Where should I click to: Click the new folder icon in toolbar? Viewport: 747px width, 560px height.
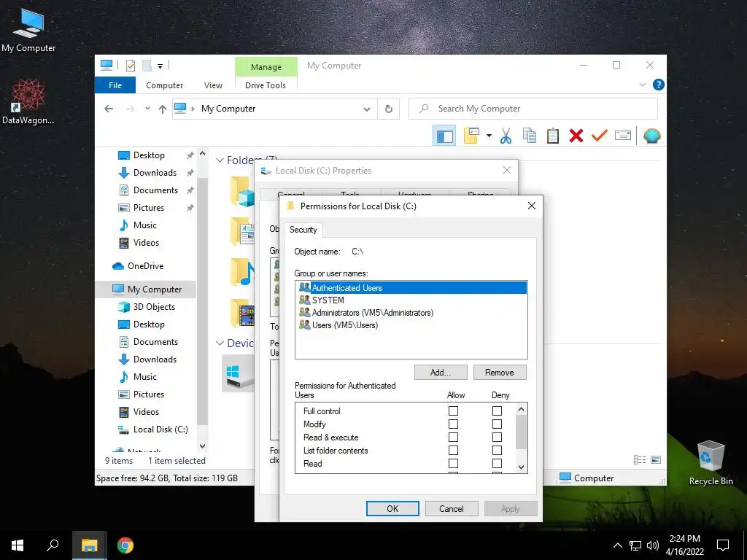[x=471, y=136]
